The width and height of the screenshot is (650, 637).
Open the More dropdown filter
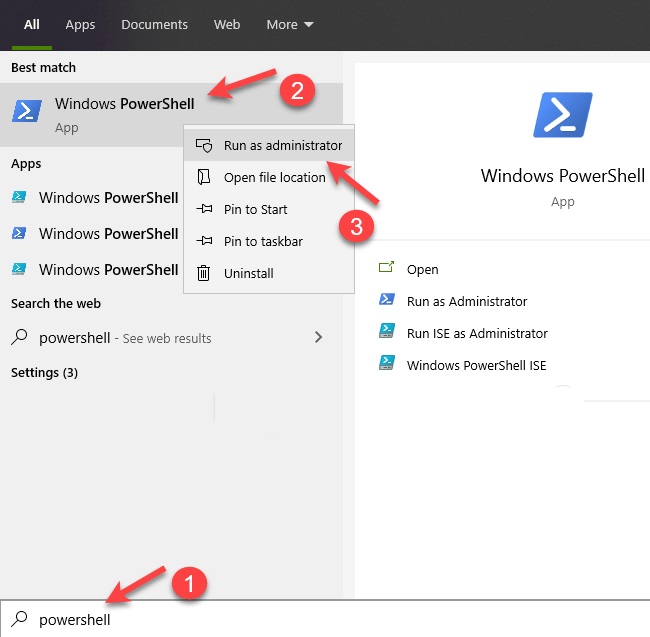[290, 24]
